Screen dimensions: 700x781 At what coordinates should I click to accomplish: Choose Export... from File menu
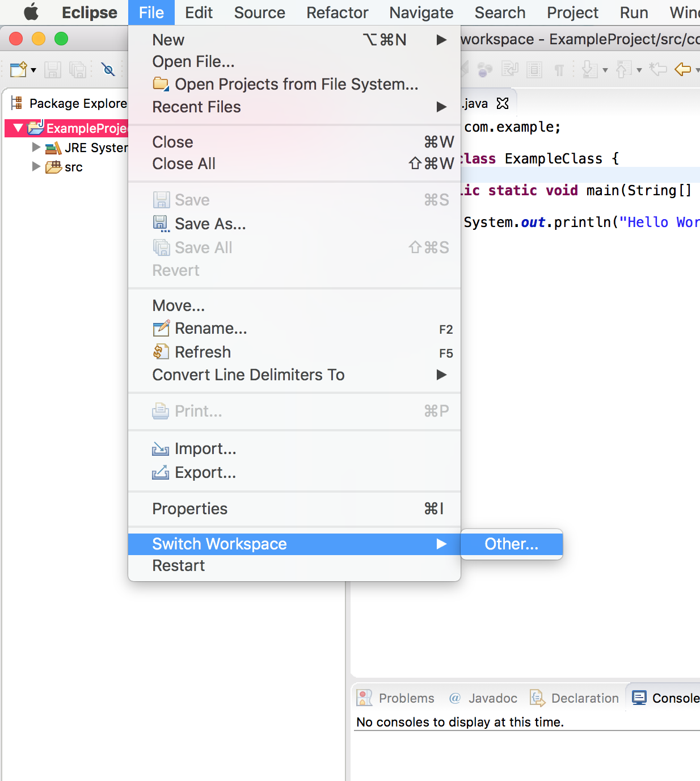coord(294,472)
